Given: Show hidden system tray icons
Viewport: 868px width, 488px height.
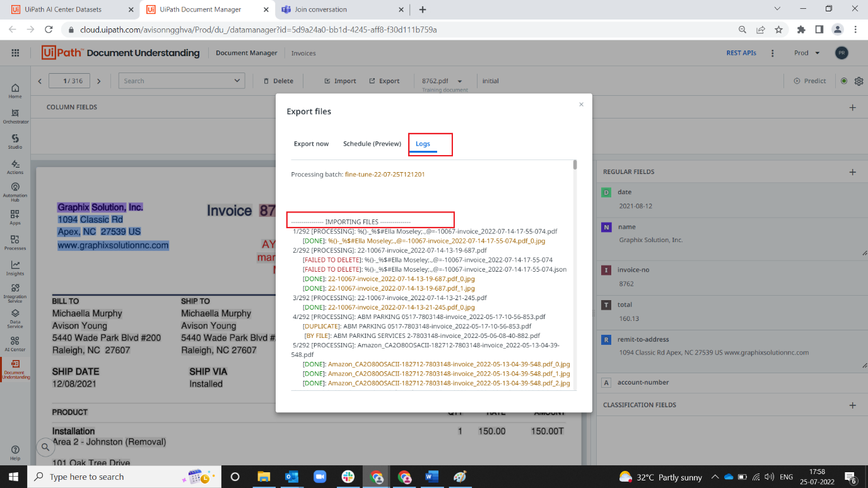Looking at the screenshot, I should point(715,477).
